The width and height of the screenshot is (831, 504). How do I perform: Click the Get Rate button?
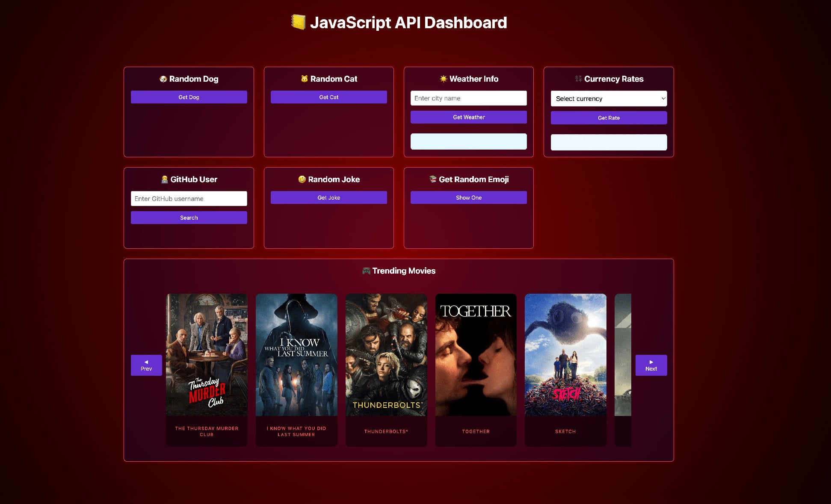coord(608,118)
